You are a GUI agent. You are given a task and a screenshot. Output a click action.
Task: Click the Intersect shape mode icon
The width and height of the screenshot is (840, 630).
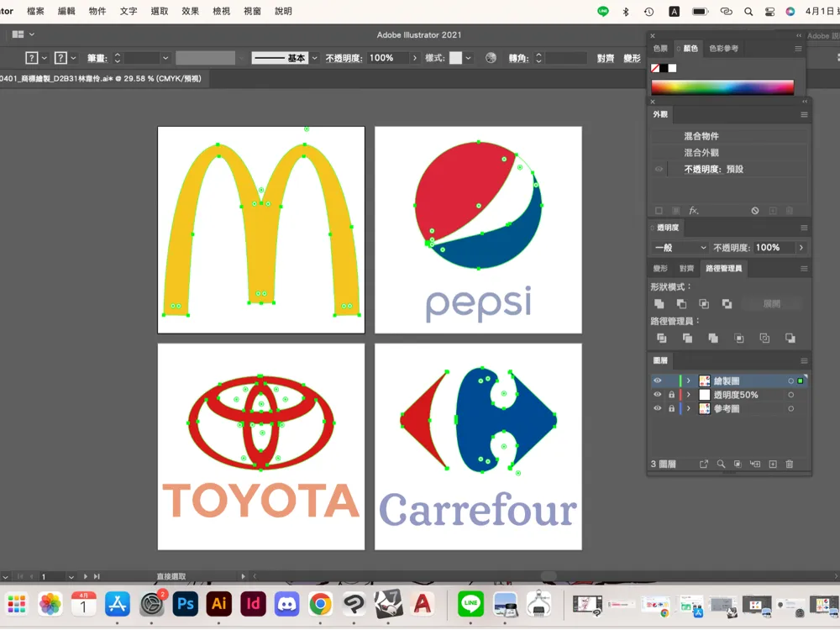704,304
